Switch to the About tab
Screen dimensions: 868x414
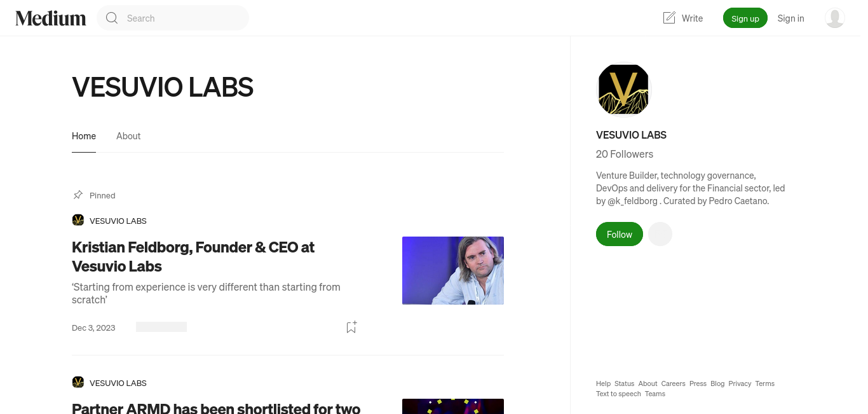click(x=128, y=136)
